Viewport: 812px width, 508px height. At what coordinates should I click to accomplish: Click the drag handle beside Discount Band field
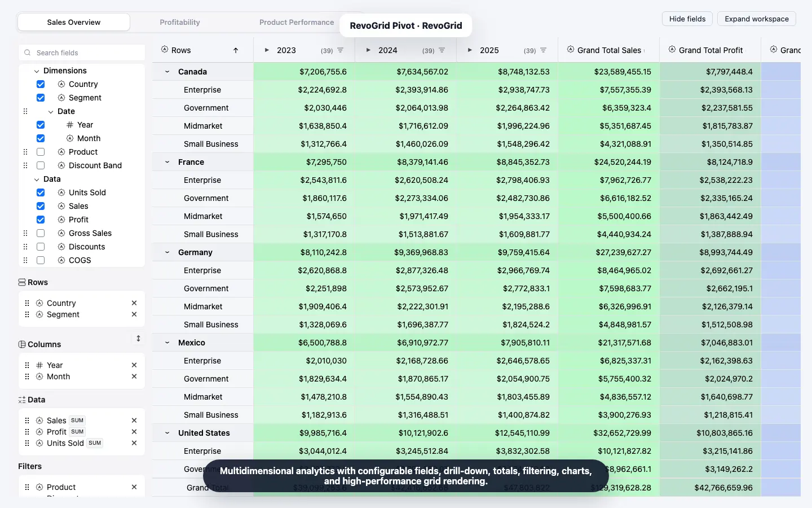pyautogui.click(x=25, y=165)
